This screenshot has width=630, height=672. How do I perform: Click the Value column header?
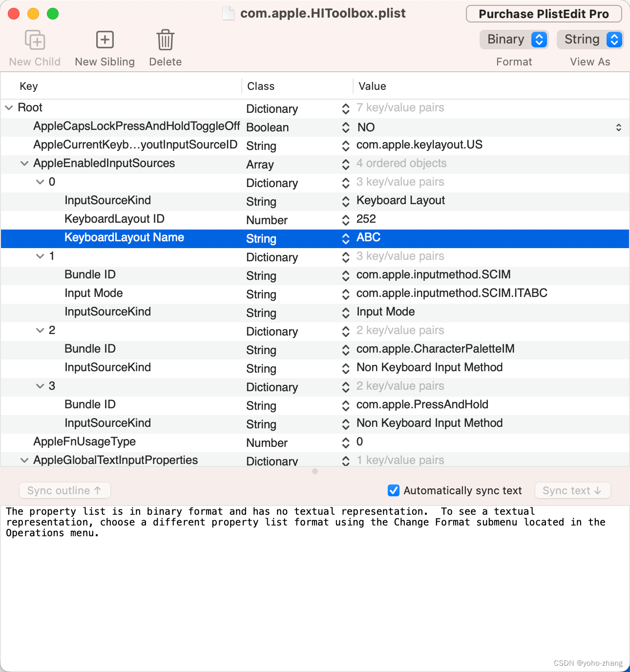coord(372,86)
